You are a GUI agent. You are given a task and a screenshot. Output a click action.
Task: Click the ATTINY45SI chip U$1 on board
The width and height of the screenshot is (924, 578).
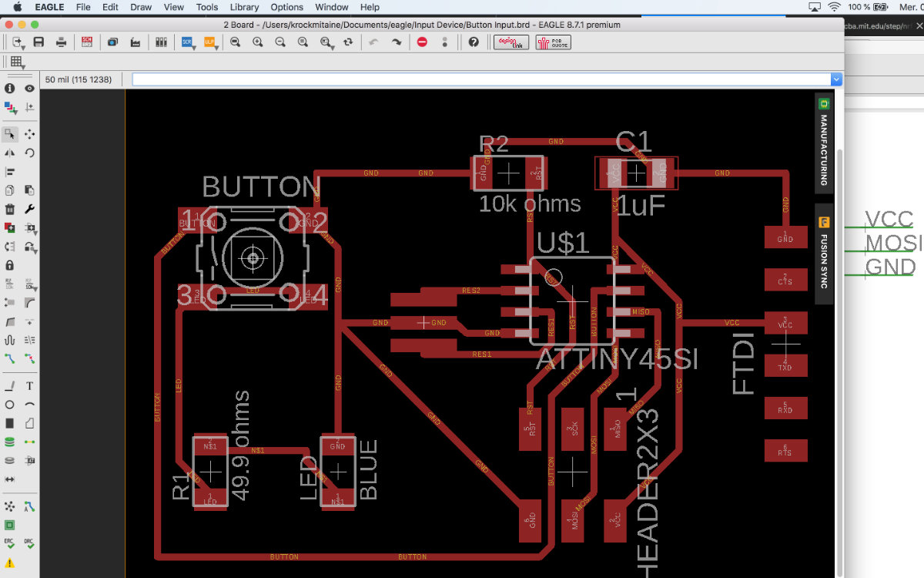571,301
